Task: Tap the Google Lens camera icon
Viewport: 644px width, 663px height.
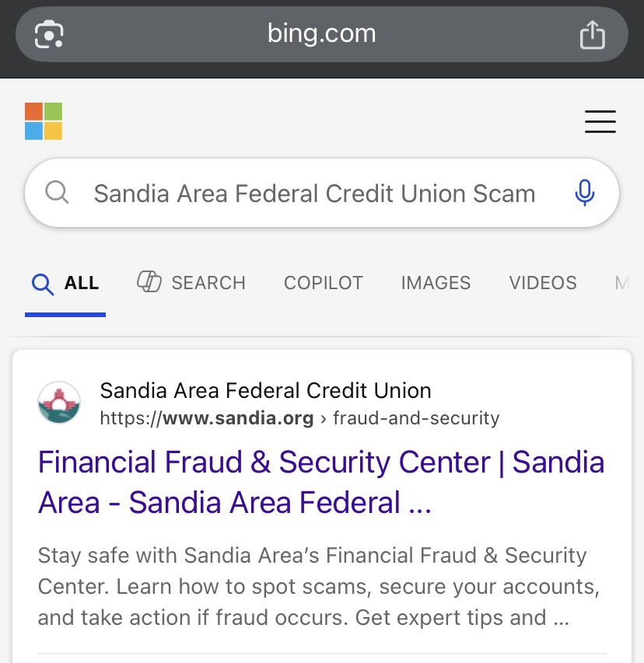Action: [x=49, y=34]
